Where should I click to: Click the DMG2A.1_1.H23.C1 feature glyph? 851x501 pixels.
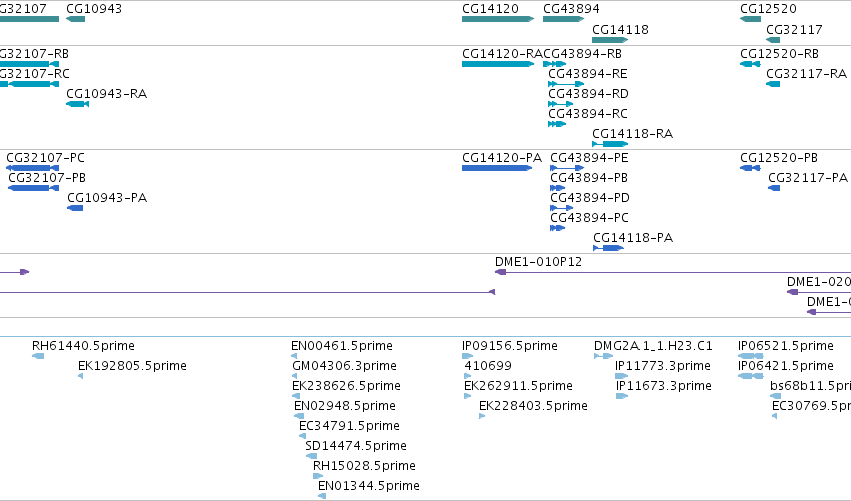(604, 356)
